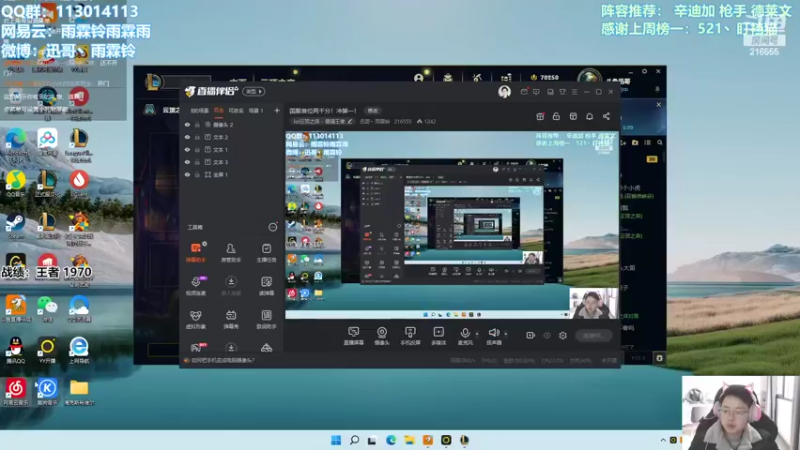This screenshot has width=800, height=450.
Task: Toggle lock on 全屏 1 layer
Action: point(197,174)
